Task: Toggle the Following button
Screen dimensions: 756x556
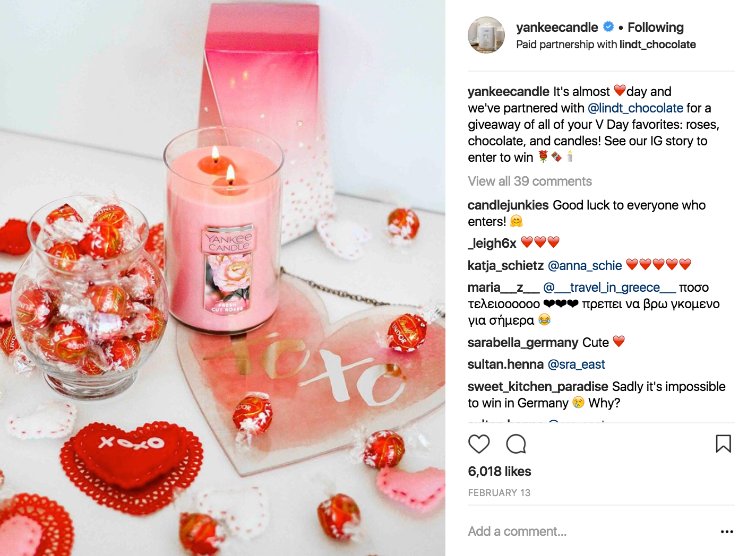Action: tap(656, 27)
